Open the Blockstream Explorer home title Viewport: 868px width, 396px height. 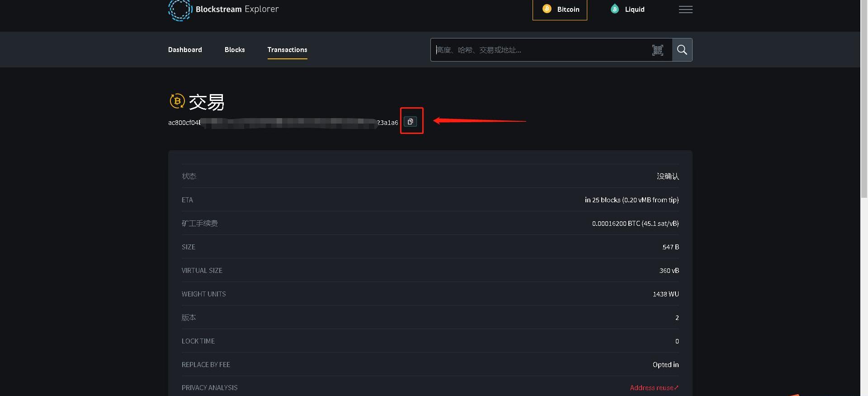tap(237, 9)
